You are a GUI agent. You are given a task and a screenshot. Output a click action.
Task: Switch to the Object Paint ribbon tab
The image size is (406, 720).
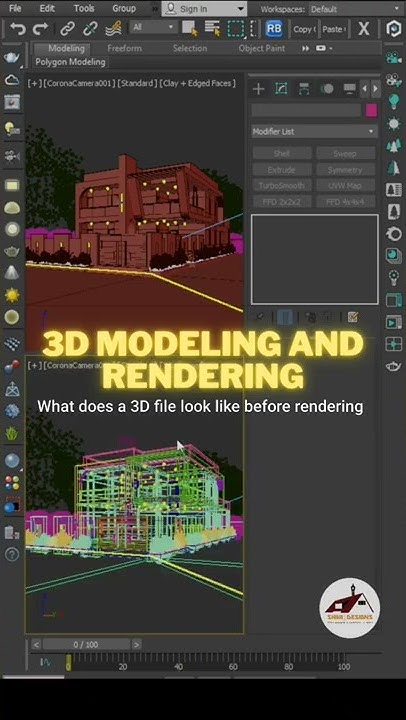tap(262, 48)
